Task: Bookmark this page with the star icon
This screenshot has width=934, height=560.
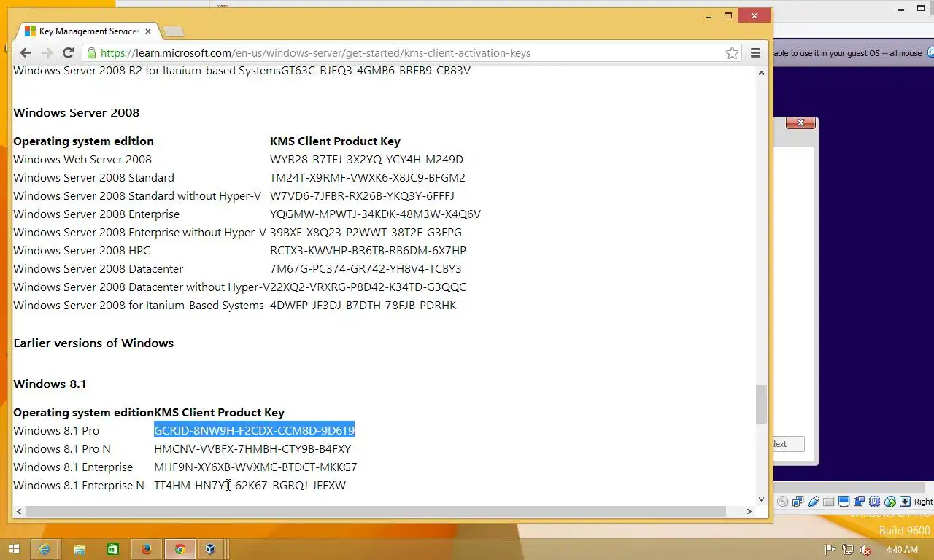Action: click(x=732, y=52)
